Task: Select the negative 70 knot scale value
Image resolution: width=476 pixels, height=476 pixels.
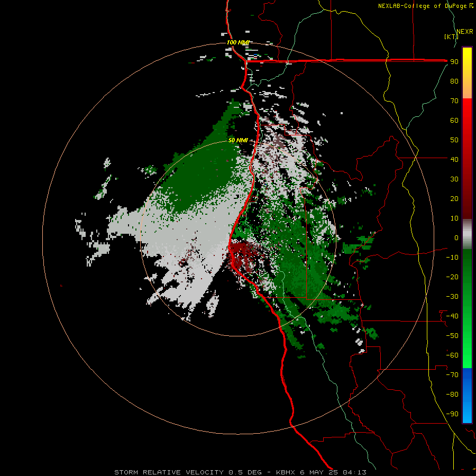Action: point(452,375)
